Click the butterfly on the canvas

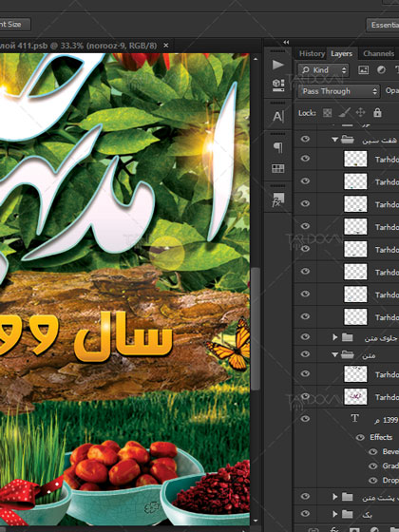click(229, 346)
